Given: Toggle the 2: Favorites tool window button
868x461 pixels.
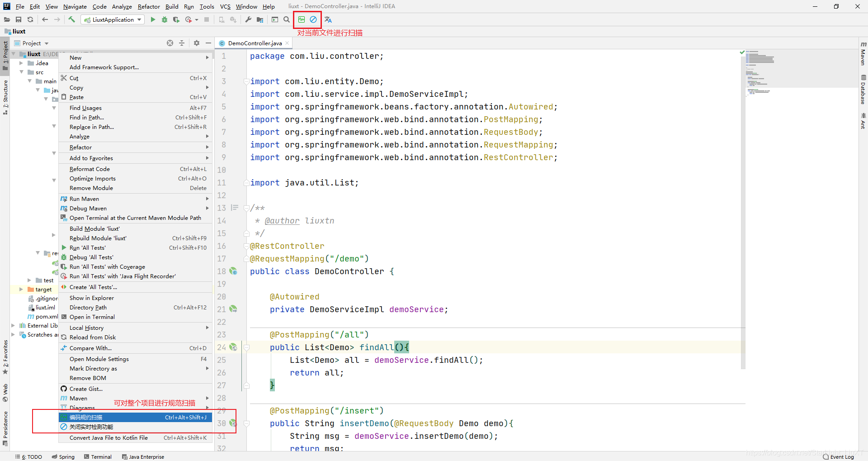Looking at the screenshot, I should click(x=5, y=357).
